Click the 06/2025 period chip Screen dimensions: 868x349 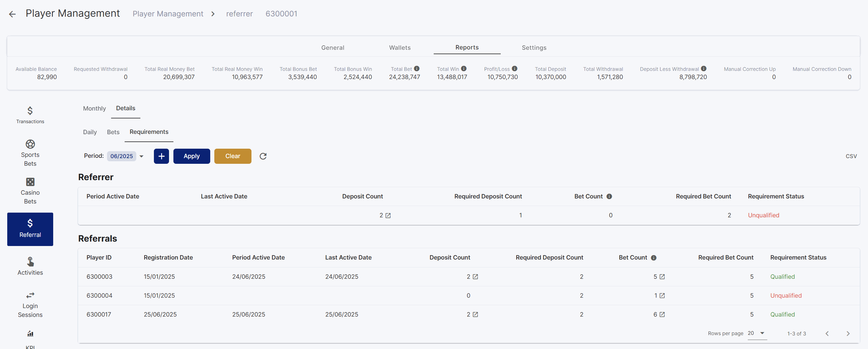[122, 156]
